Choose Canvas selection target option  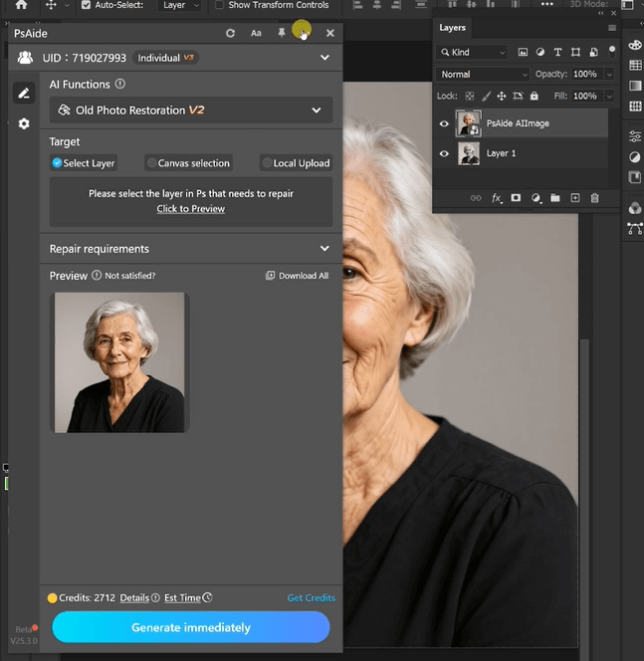point(188,163)
